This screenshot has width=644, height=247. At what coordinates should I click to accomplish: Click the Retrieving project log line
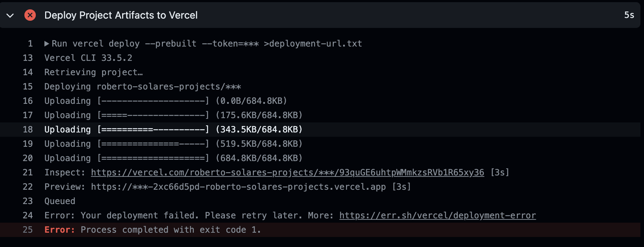point(93,72)
